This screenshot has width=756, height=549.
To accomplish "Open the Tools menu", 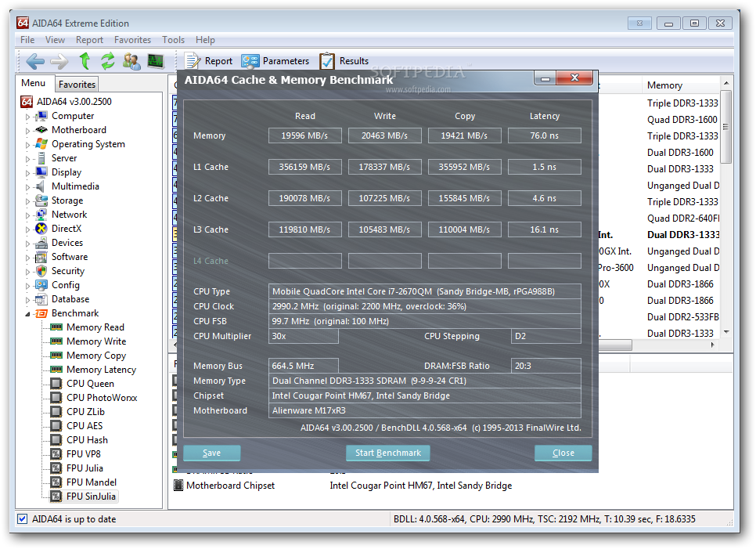I will tap(173, 40).
